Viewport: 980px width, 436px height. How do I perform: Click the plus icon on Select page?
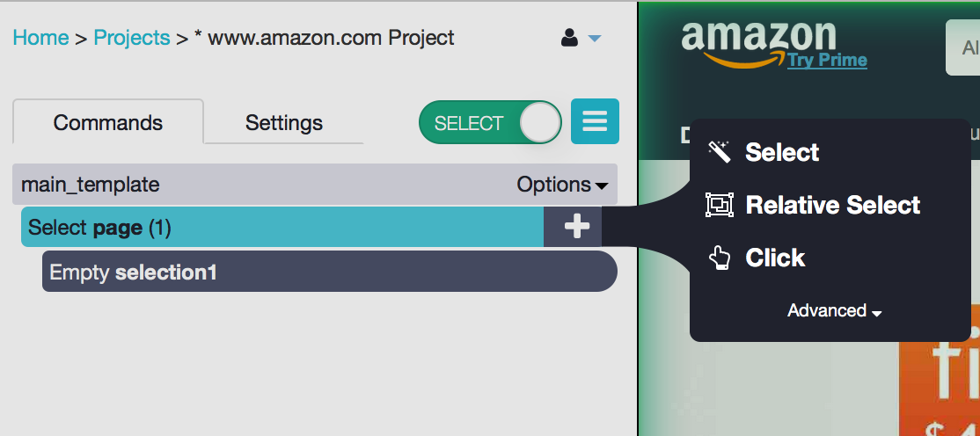click(x=576, y=228)
